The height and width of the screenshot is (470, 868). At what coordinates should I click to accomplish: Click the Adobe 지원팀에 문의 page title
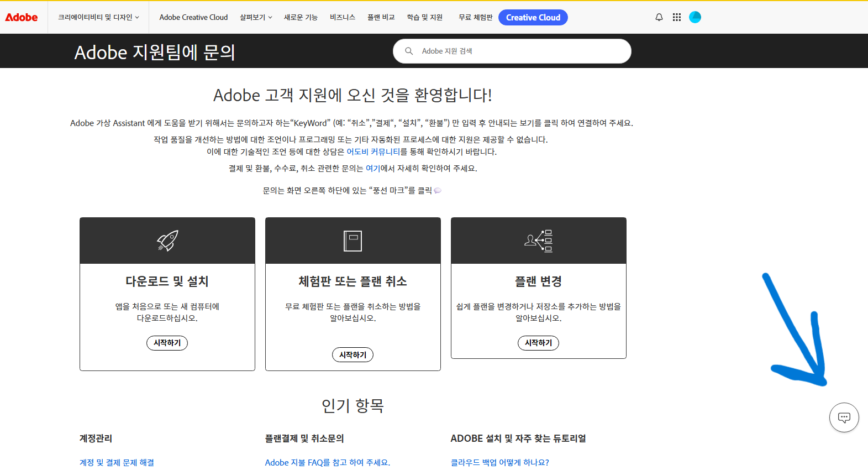[155, 52]
